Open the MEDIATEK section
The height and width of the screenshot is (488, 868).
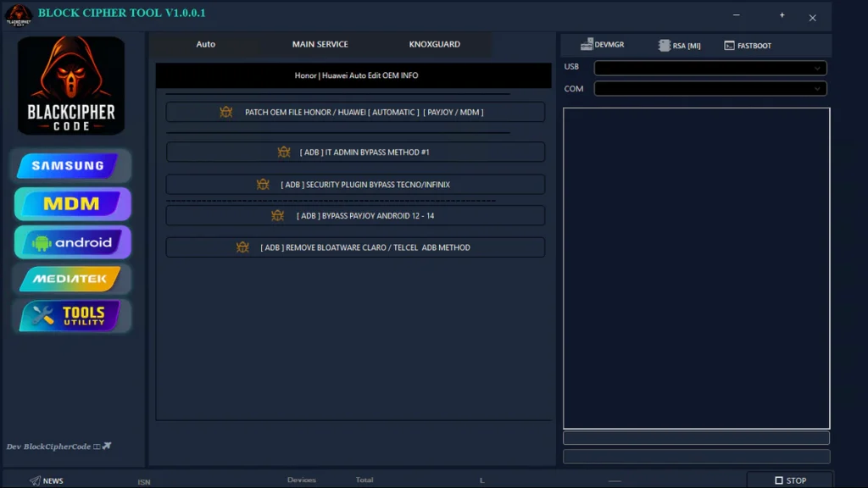(71, 279)
